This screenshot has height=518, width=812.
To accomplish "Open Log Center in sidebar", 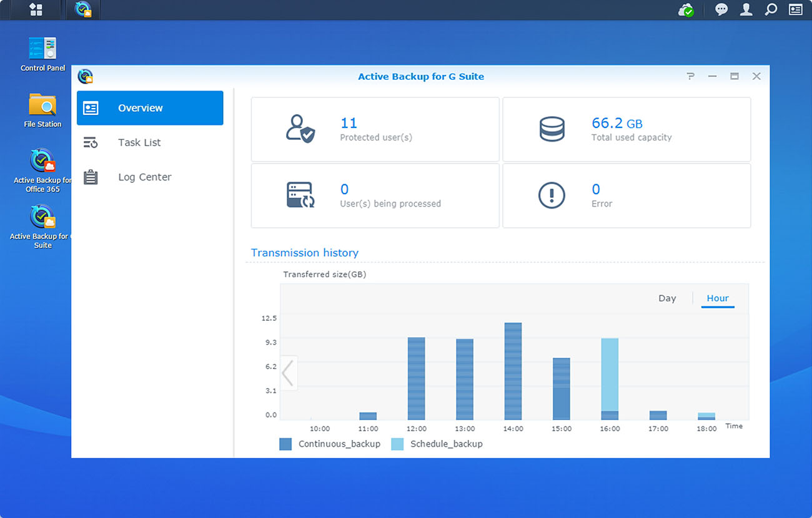I will 144,177.
